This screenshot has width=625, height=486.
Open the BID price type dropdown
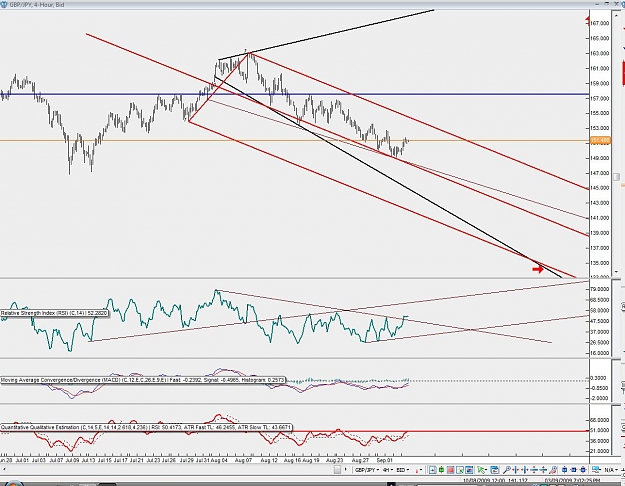[403, 470]
